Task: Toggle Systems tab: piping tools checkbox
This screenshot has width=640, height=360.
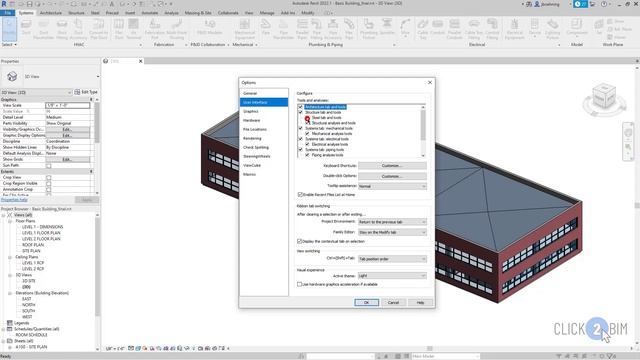Action: coord(300,150)
